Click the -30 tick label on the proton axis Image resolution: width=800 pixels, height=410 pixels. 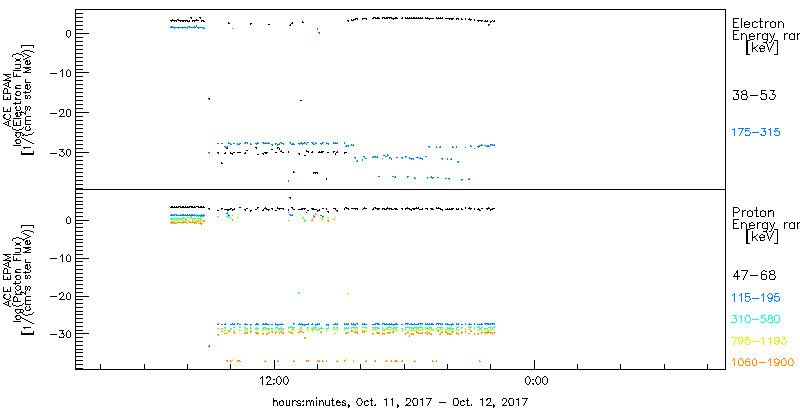(59, 334)
